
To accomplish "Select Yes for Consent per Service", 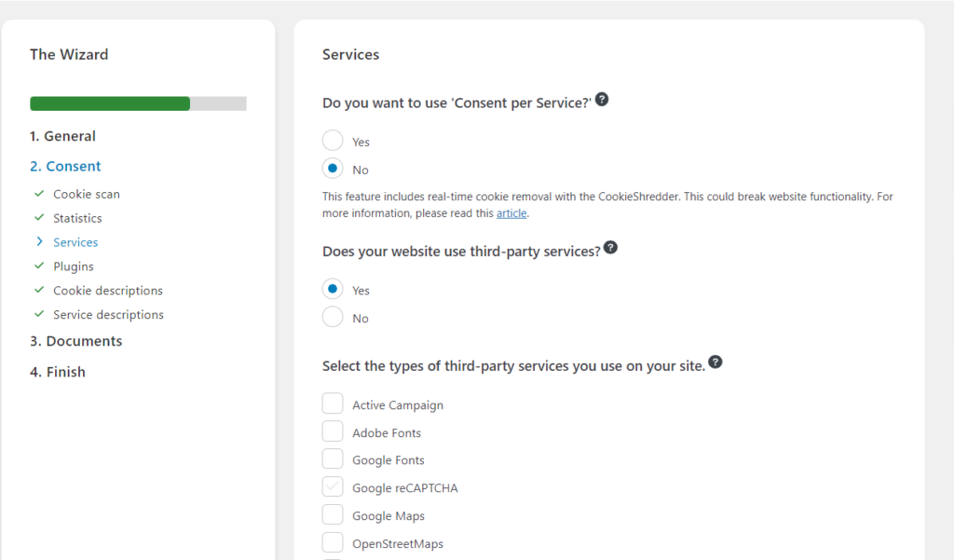I will (x=333, y=142).
